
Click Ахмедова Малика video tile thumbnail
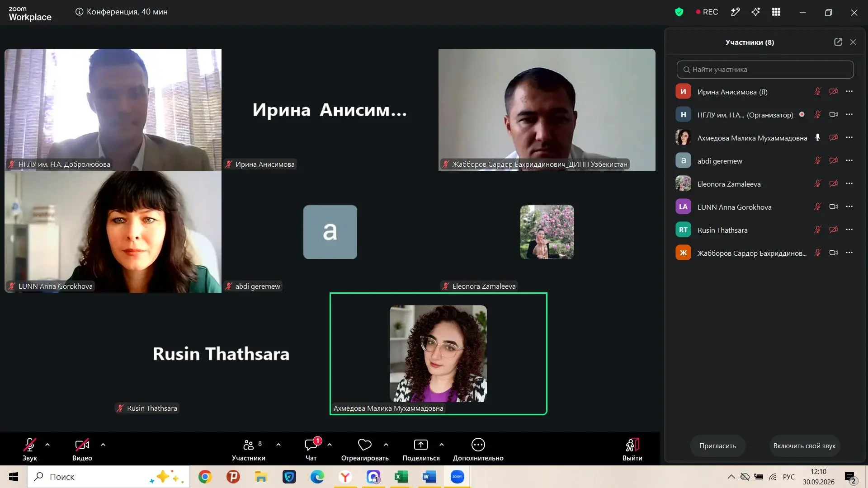point(438,353)
